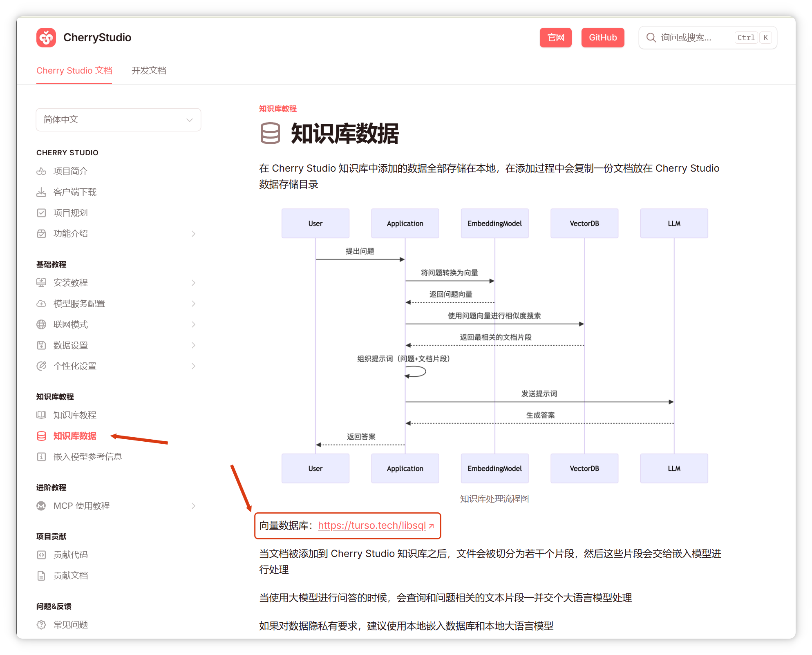Click the 官网 button
The width and height of the screenshot is (812, 655).
(555, 38)
